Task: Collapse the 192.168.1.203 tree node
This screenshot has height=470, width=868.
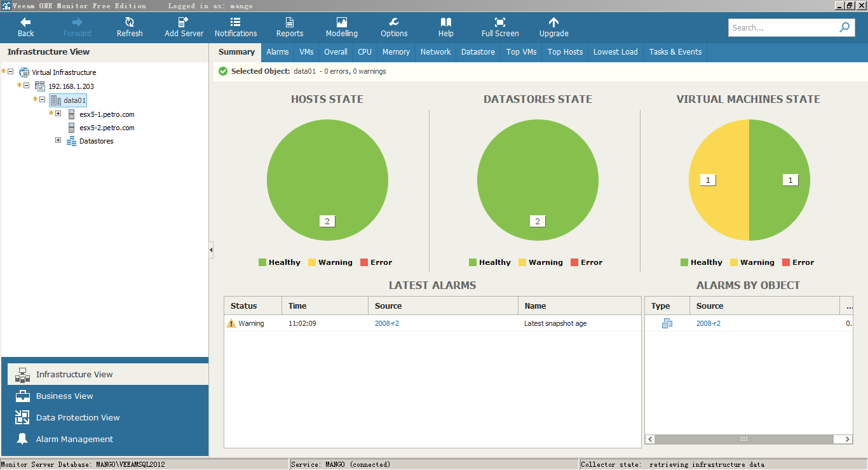Action: click(26, 85)
